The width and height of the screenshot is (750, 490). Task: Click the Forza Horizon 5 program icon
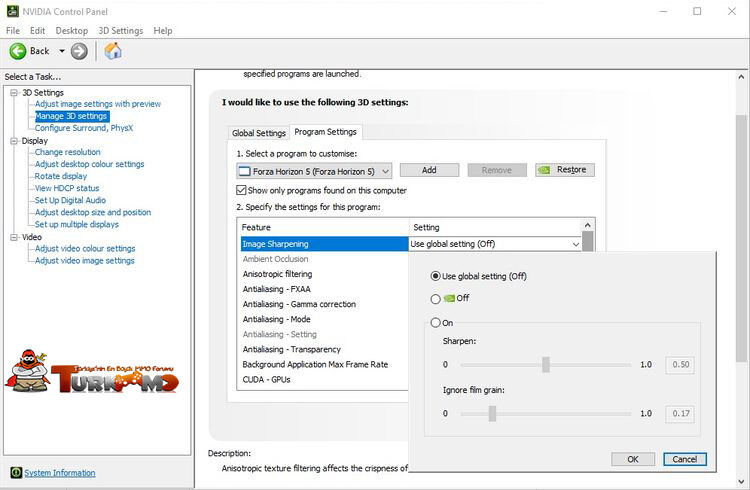244,171
